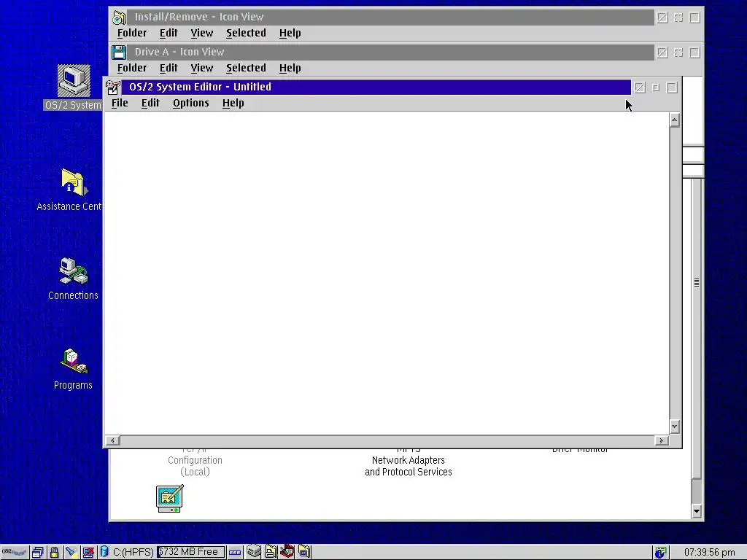Viewport: 747px width, 560px height.
Task: Open the gray drives icon in the WarpCenter tray
Action: (253, 551)
